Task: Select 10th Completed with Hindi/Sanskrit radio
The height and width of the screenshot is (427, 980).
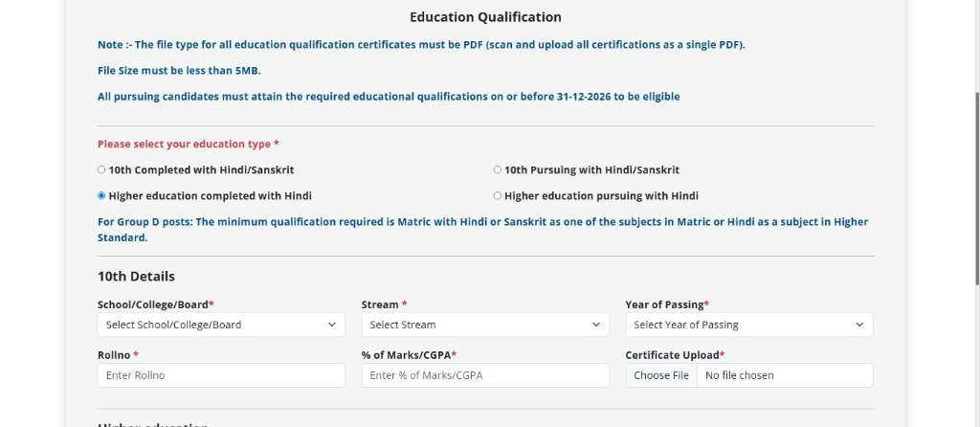Action: 101,169
